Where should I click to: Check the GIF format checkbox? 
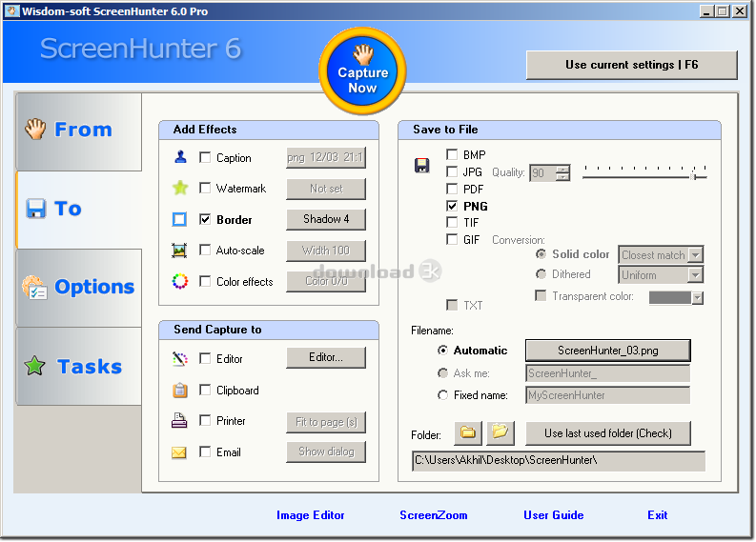[452, 239]
